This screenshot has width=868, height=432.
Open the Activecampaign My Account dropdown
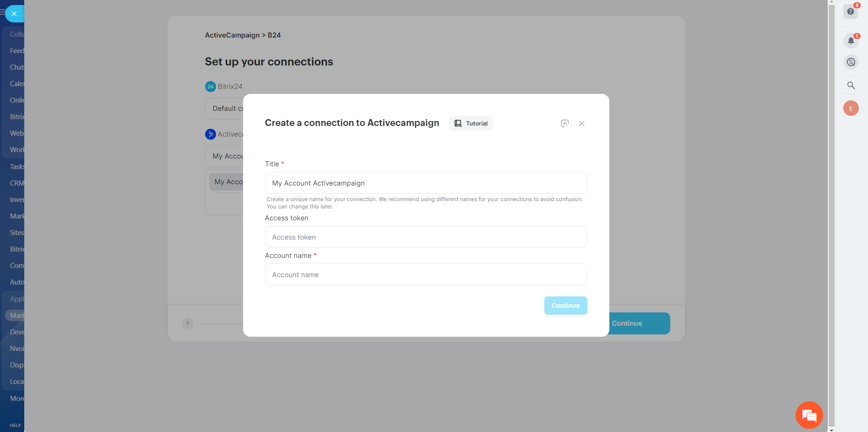pos(224,156)
